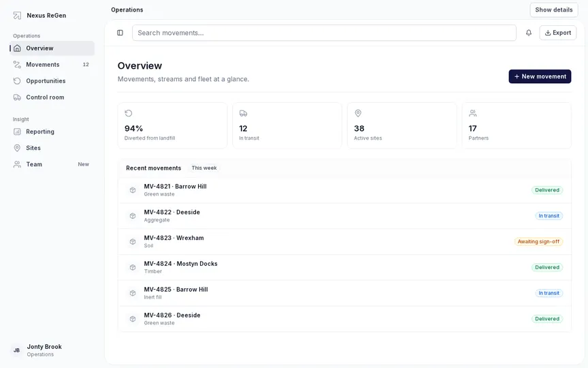588x368 pixels.
Task: Click the Soil label under MV-4823
Action: click(x=148, y=245)
